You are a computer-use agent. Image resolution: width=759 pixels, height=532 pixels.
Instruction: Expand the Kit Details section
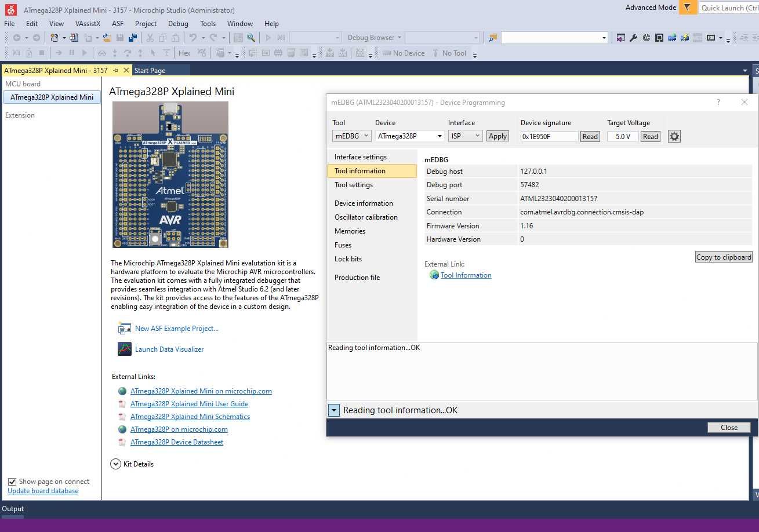click(115, 464)
